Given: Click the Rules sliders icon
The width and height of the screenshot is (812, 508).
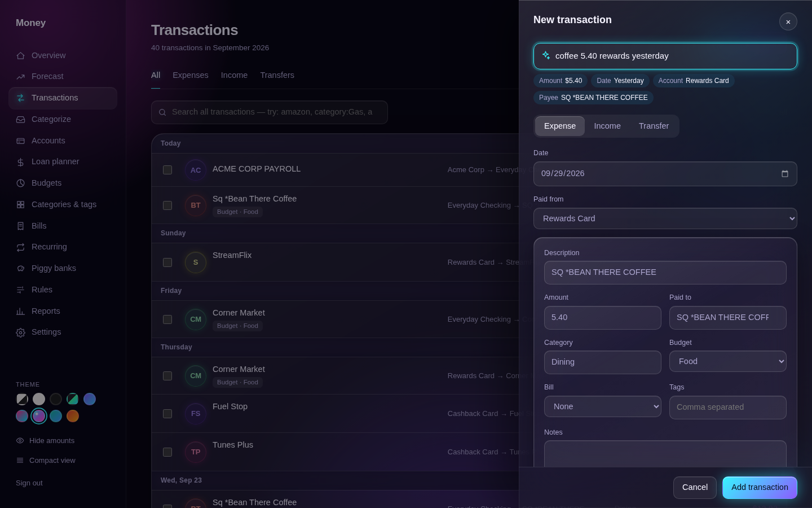Looking at the screenshot, I should [x=21, y=290].
